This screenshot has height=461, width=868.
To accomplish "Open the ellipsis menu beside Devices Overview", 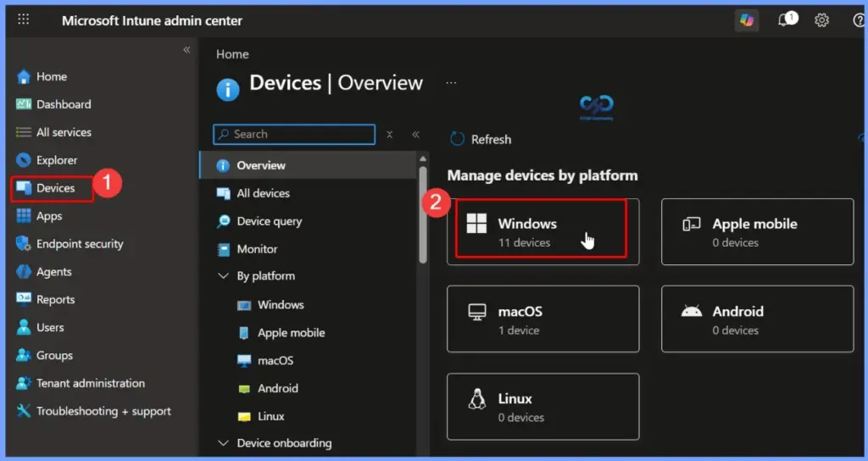I will pyautogui.click(x=451, y=83).
